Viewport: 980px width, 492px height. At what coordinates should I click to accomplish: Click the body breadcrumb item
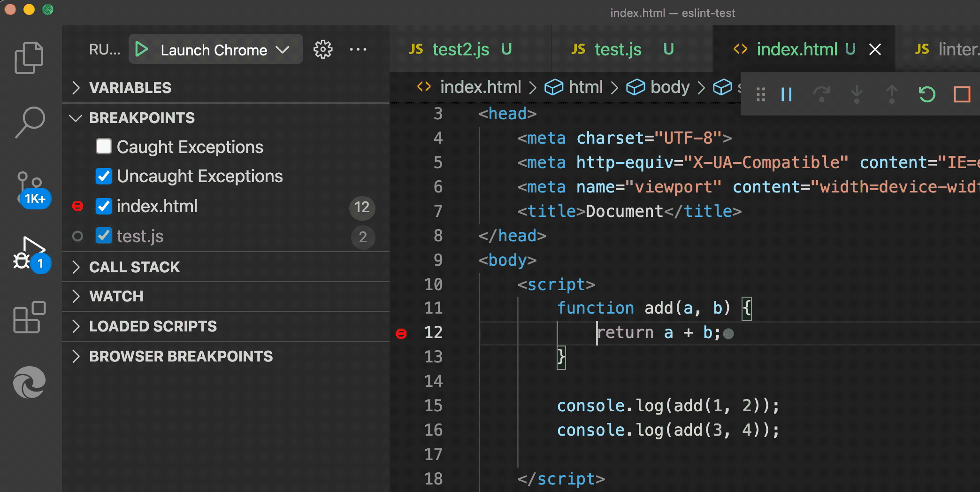pos(670,87)
